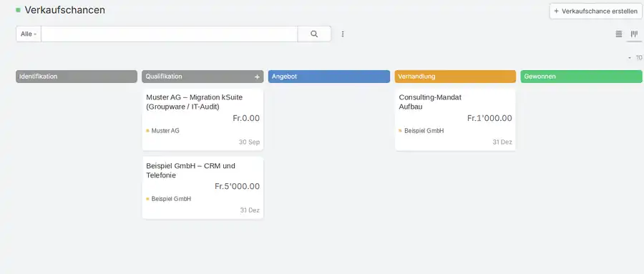Click 31 Dez date on CRM card
Screen dimensions: 644x274
point(250,210)
